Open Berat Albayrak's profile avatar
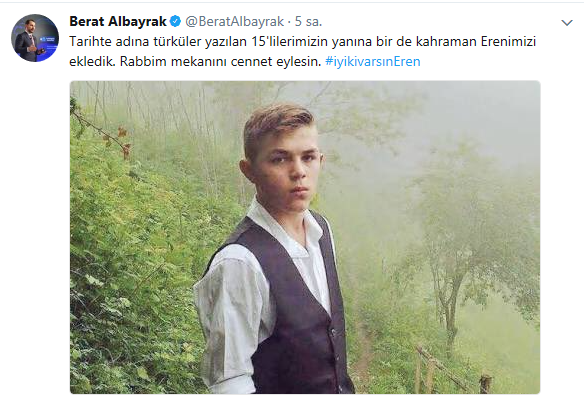584x410 pixels. pos(35,38)
